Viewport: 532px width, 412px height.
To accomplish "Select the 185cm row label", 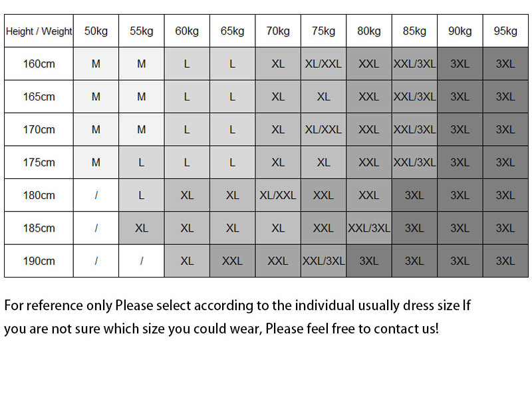I will point(39,228).
